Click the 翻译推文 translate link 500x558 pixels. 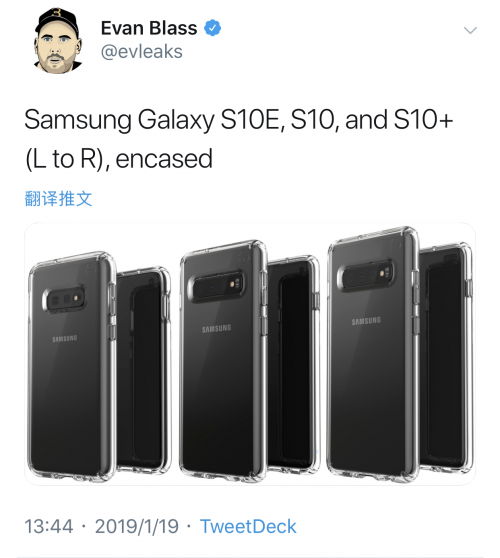(58, 199)
